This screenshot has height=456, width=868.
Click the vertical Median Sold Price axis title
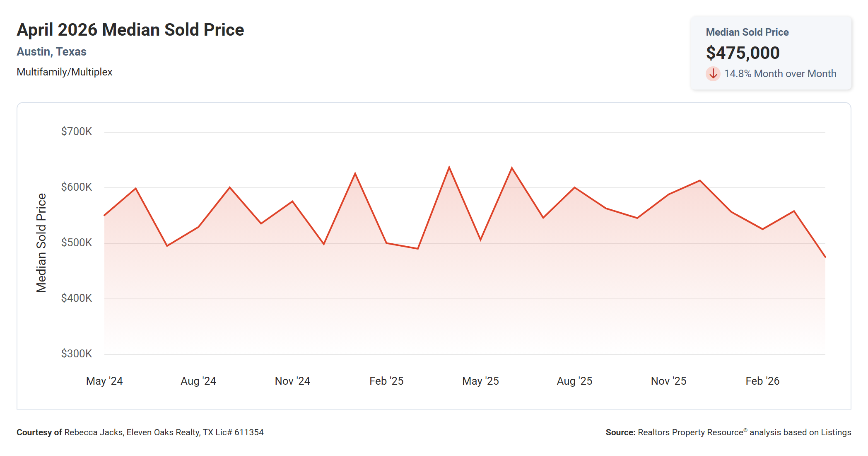click(x=41, y=243)
